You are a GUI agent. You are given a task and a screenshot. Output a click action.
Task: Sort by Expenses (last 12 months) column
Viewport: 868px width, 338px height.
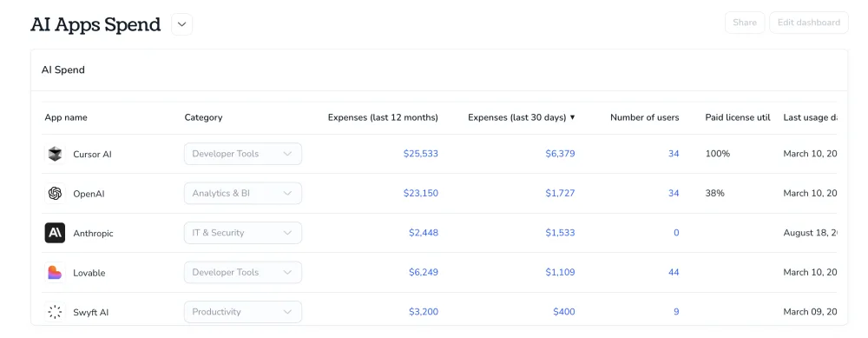(x=383, y=117)
